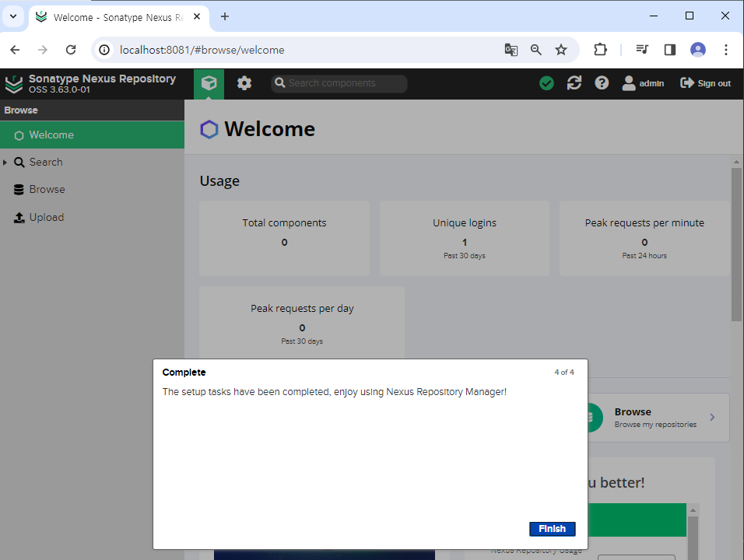Bookmark this page with the star icon
This screenshot has height=560, width=744.
click(x=561, y=50)
